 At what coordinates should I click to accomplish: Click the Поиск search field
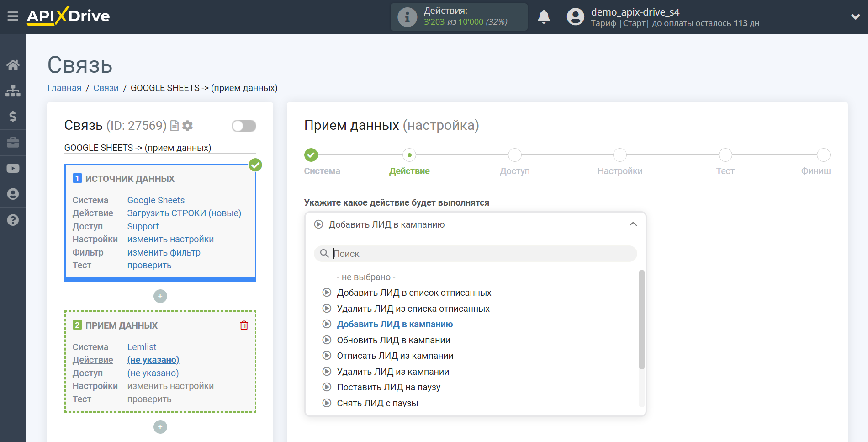pos(476,254)
